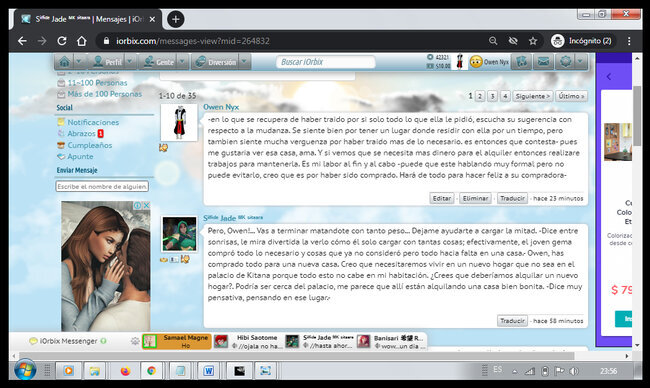
Task: Click the address bar URL iorbix.com
Action: click(193, 41)
